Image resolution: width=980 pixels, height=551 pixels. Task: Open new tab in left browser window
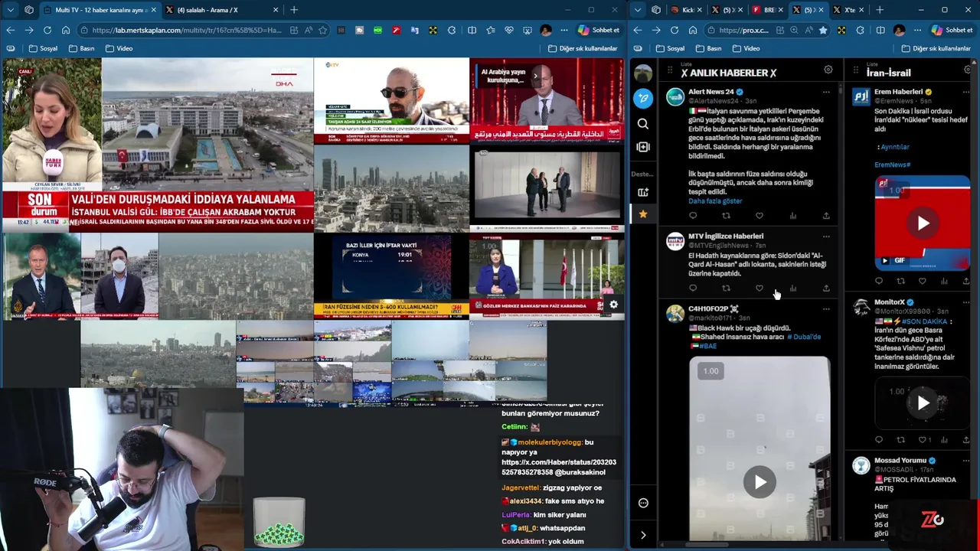point(294,10)
